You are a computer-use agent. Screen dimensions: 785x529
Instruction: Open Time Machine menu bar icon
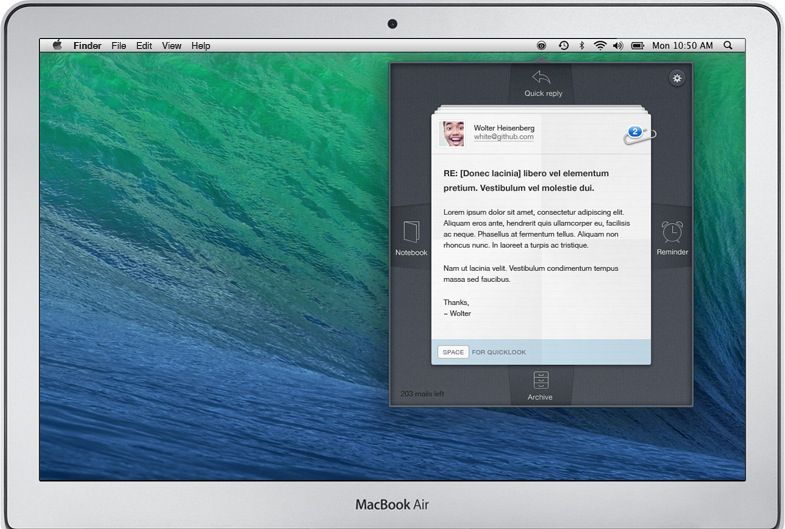click(563, 46)
